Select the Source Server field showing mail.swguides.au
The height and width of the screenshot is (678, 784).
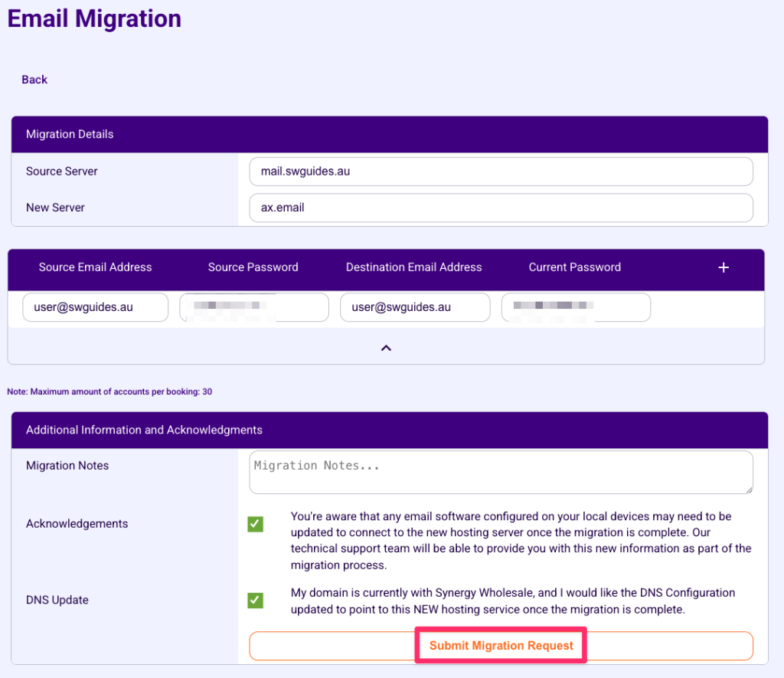(500, 171)
